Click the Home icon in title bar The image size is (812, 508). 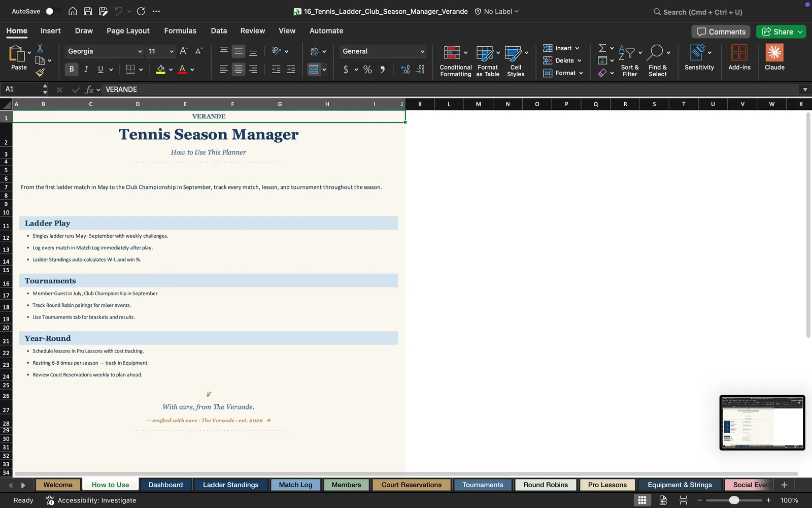point(73,11)
